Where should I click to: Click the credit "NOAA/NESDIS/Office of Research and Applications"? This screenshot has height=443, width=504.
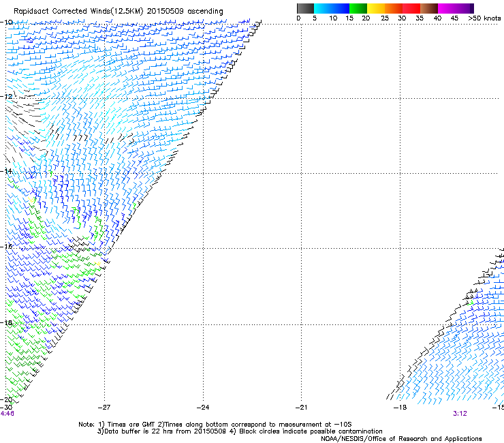coord(401,439)
